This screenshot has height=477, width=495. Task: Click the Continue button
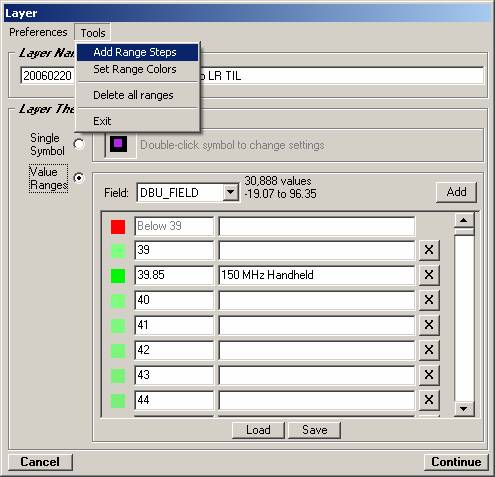[456, 462]
